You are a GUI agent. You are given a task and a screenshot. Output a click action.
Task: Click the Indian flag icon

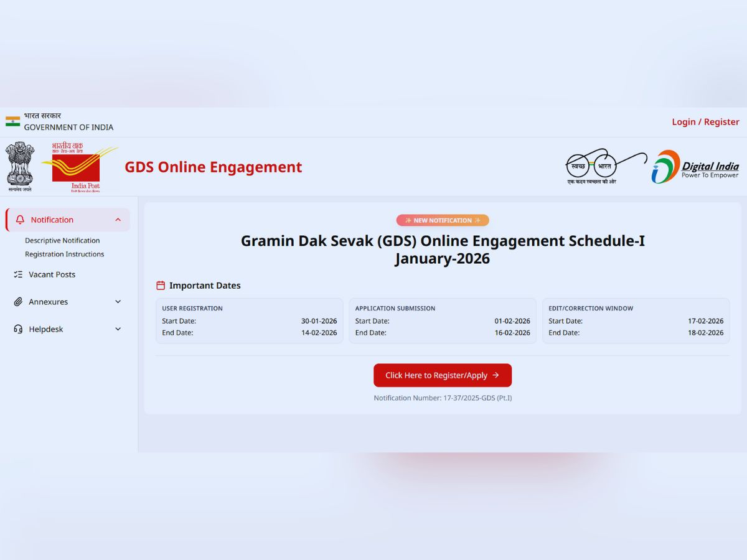click(12, 121)
